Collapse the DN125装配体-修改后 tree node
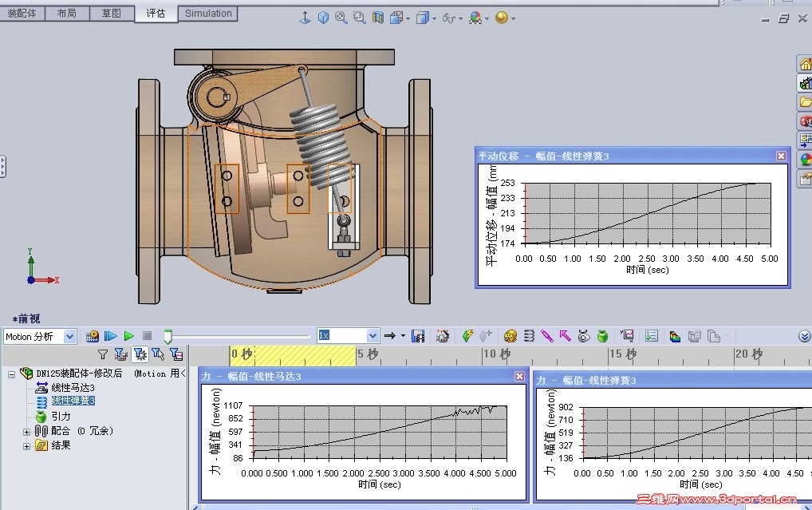Viewport: 812px width, 510px height. (11, 374)
